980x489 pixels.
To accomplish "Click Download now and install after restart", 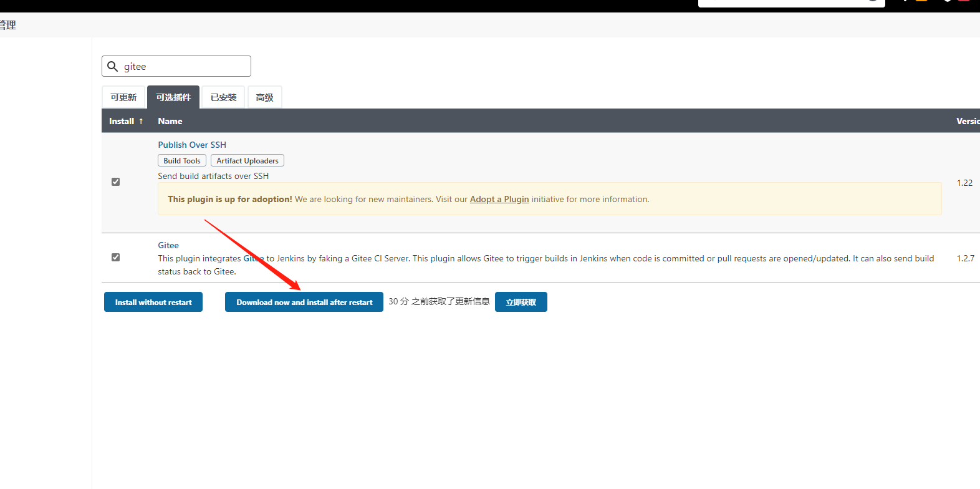I will (x=304, y=302).
